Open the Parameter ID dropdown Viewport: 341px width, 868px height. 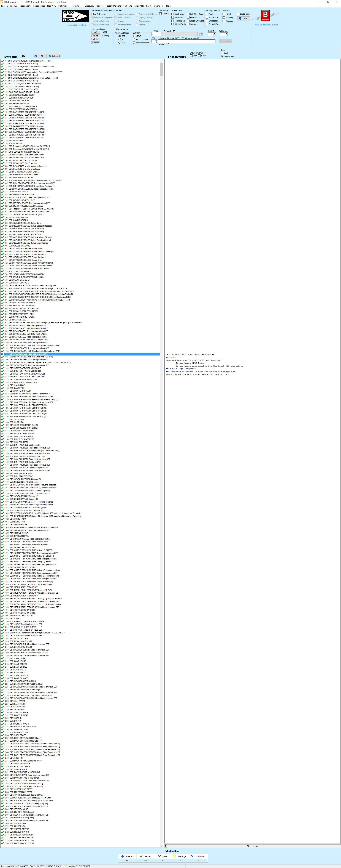coord(196,34)
